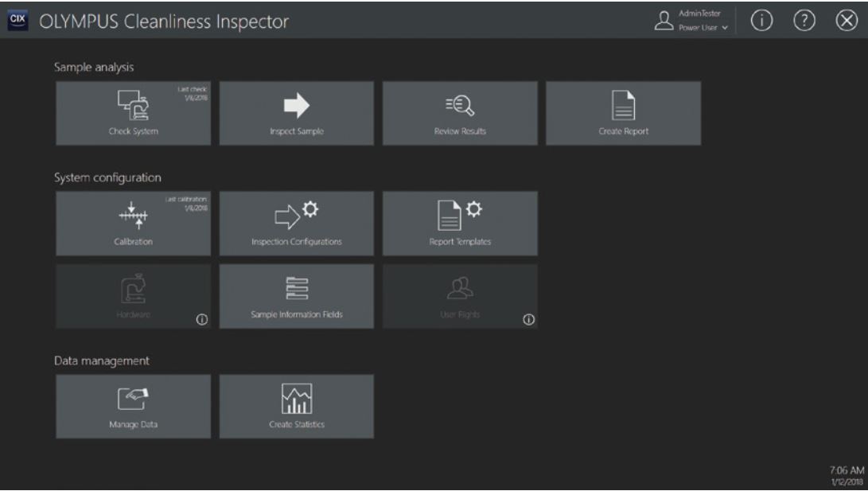Screen dimensions: 868x491
Task: Open the Calibration tile
Action: click(133, 224)
